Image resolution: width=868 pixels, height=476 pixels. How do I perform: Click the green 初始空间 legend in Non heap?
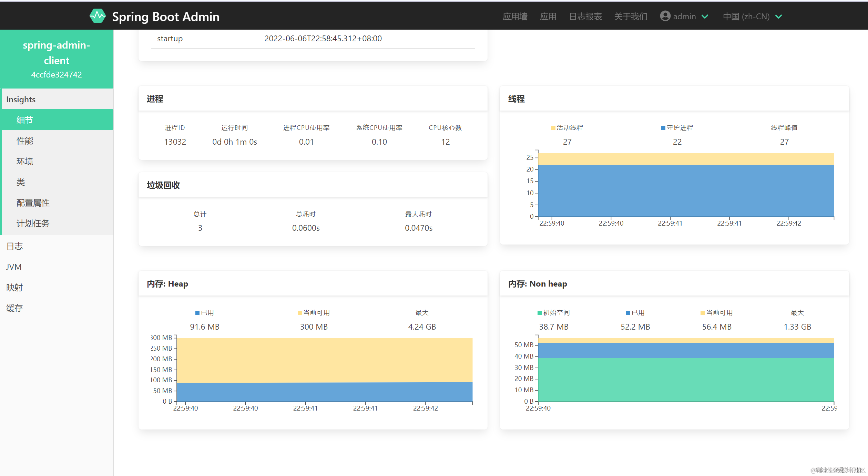pyautogui.click(x=540, y=313)
